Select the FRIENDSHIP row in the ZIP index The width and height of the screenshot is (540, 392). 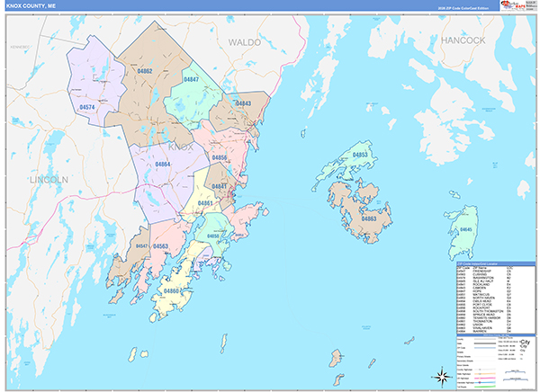(484, 272)
